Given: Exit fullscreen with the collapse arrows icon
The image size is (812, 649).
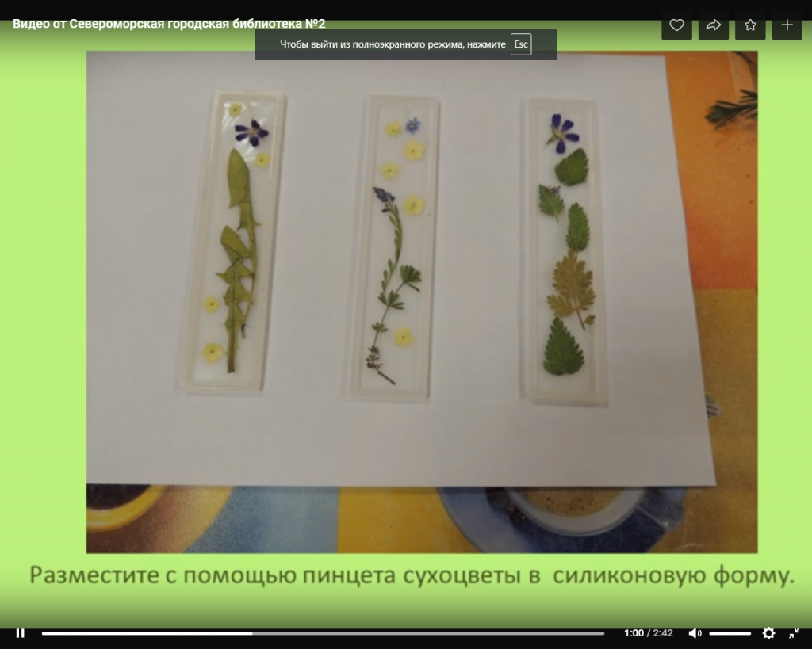Looking at the screenshot, I should (x=794, y=633).
